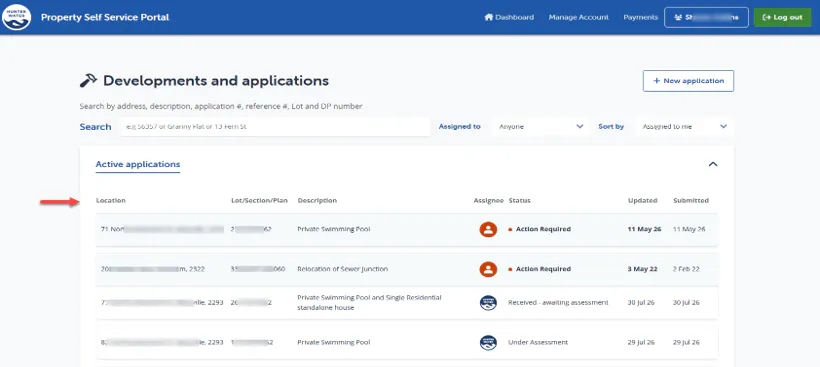Click the Updated column header
Viewport: 820px width, 367px height.
pos(642,200)
